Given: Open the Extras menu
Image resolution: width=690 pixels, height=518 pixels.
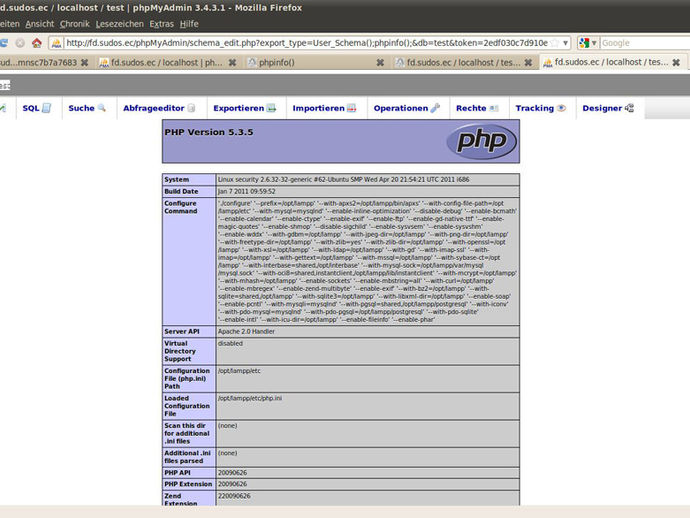Looking at the screenshot, I should click(161, 24).
